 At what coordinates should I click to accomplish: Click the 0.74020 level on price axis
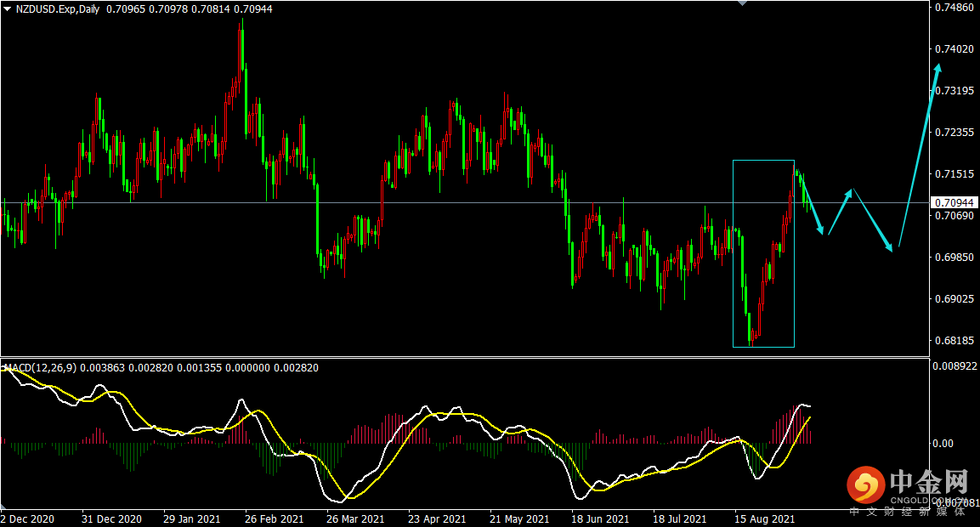pyautogui.click(x=954, y=49)
